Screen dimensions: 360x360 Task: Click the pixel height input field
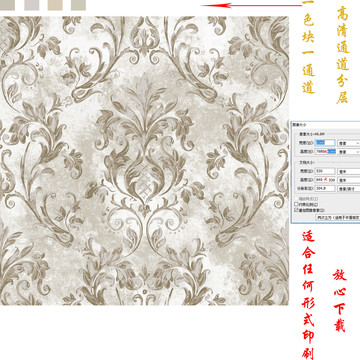325,152
